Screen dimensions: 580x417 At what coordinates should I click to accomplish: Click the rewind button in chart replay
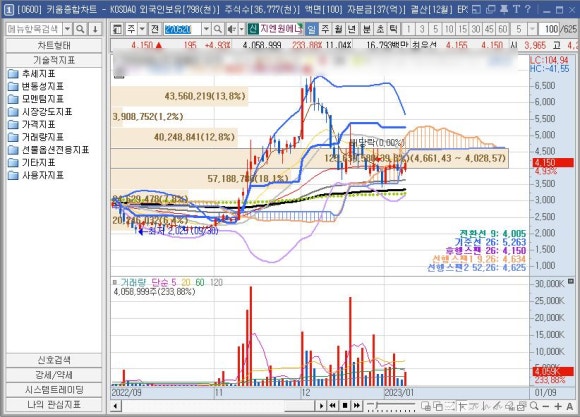pyautogui.click(x=333, y=406)
